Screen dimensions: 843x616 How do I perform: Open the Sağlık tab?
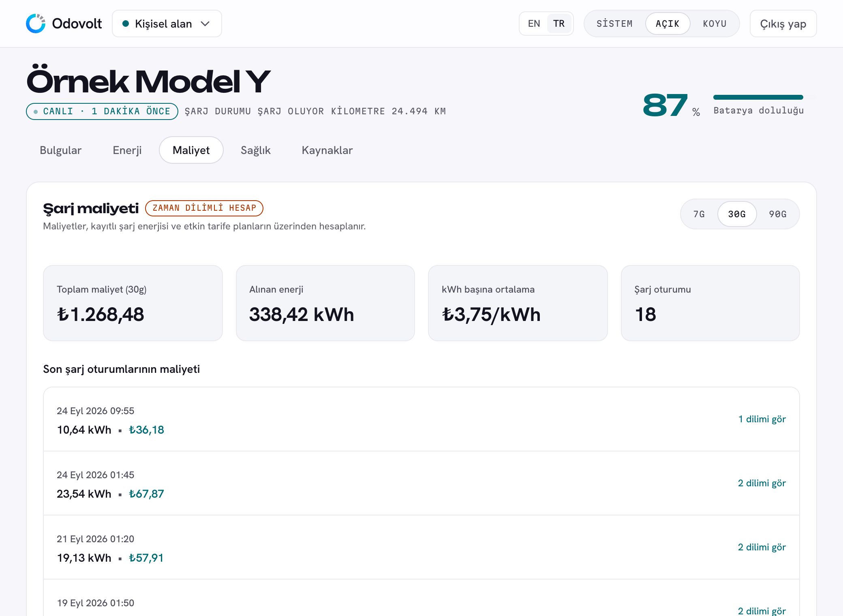[x=255, y=150]
